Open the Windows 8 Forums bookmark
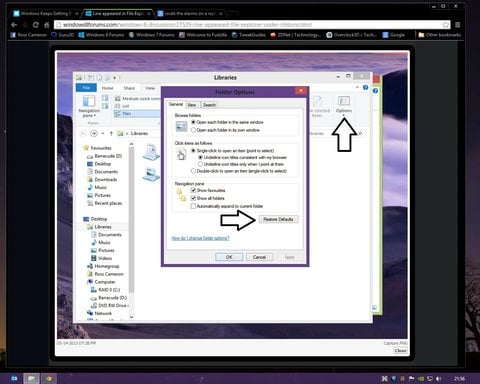 pos(101,35)
